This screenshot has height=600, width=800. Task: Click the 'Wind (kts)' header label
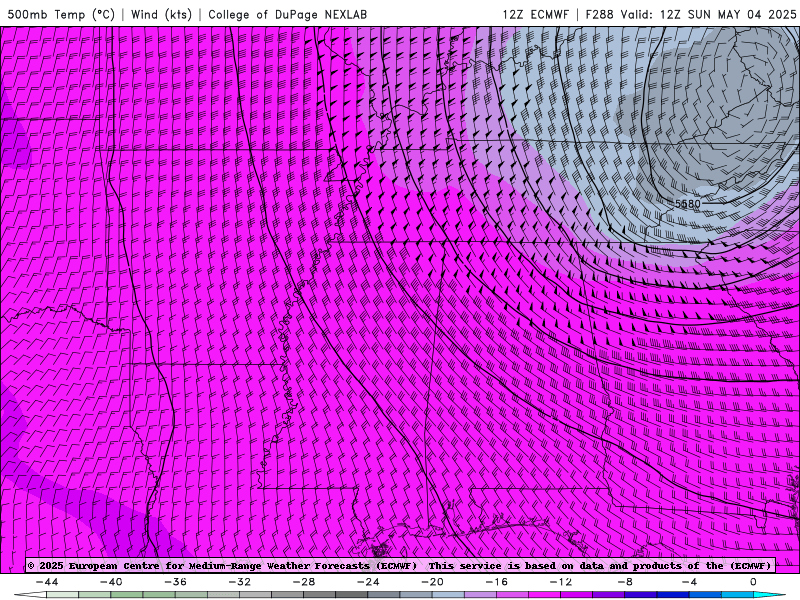click(x=161, y=14)
